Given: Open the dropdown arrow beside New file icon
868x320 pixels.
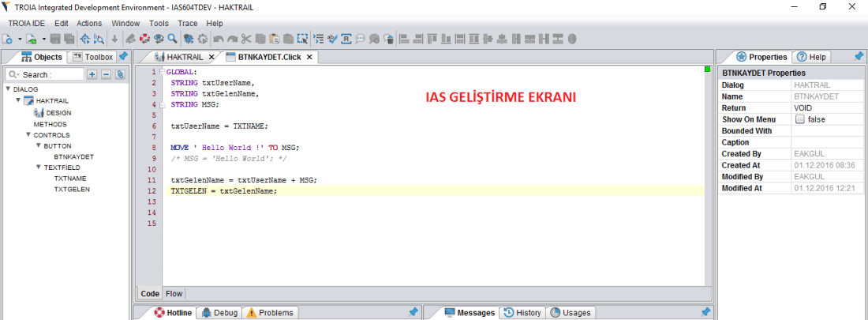Looking at the screenshot, I should (x=20, y=39).
